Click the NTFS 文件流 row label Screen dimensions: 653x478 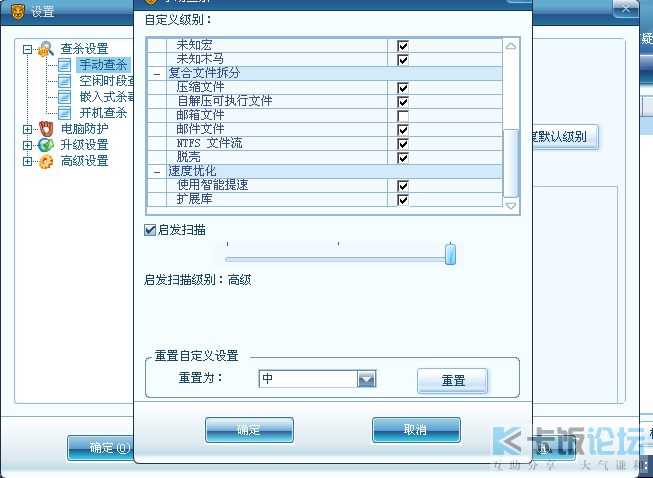209,143
